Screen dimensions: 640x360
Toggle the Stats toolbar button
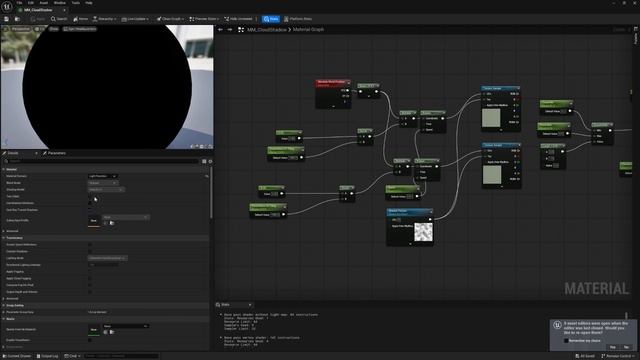[x=271, y=19]
